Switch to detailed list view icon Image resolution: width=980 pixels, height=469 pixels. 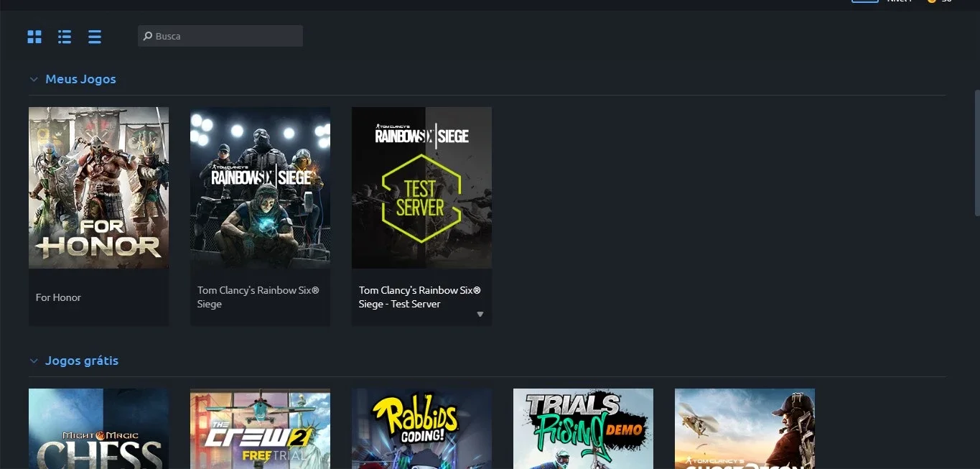click(x=65, y=37)
